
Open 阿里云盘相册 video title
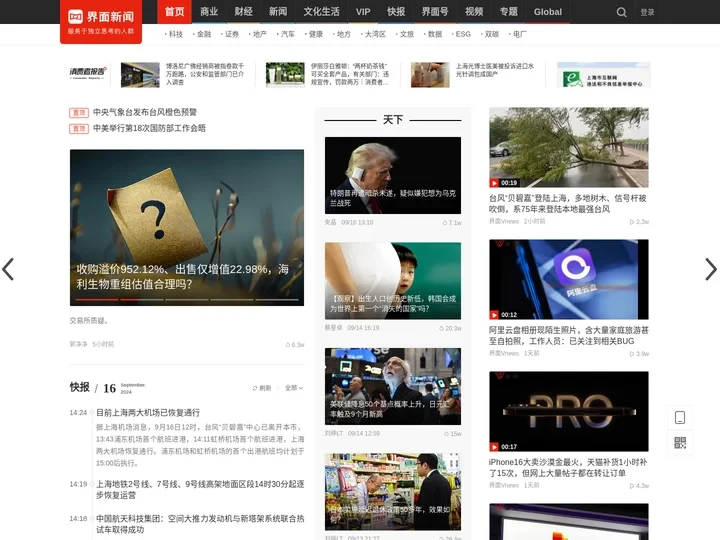click(568, 335)
